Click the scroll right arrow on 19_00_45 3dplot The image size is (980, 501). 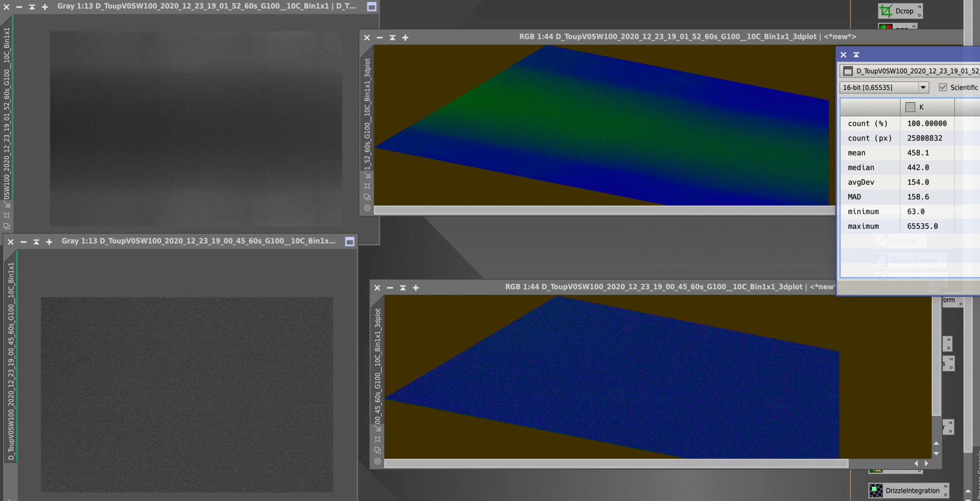tap(926, 463)
